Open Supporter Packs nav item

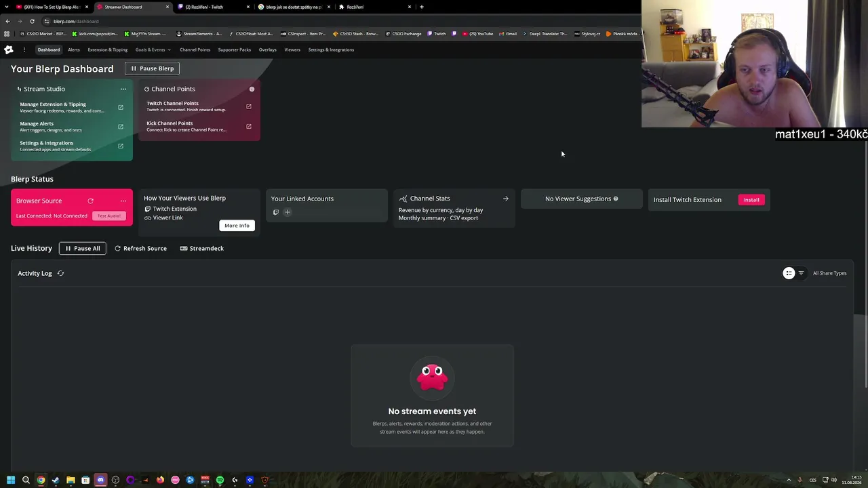tap(234, 49)
